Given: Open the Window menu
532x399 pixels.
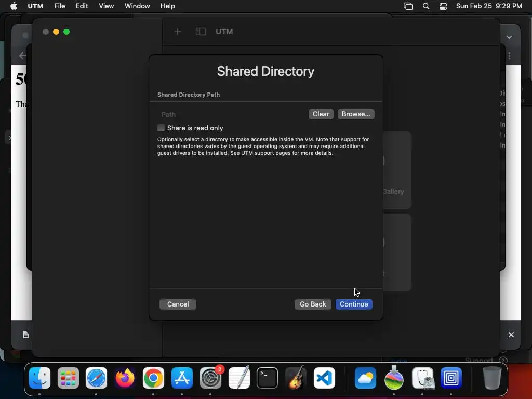Looking at the screenshot, I should coord(137,6).
